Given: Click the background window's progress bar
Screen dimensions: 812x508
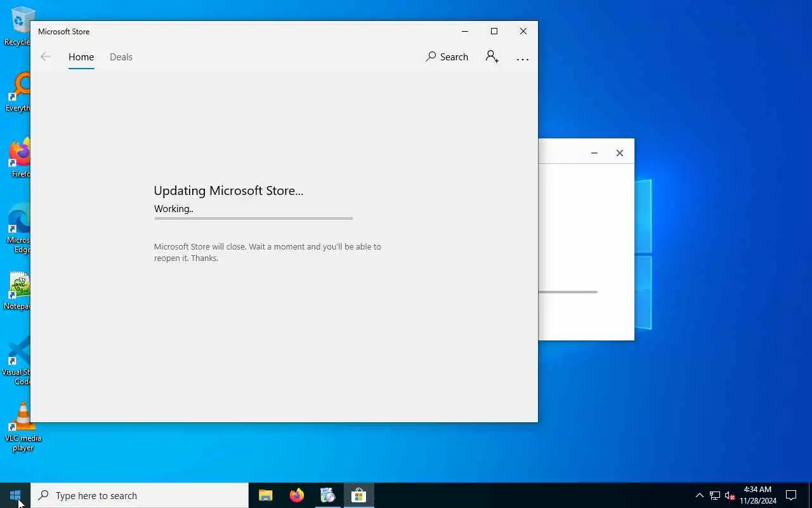Looking at the screenshot, I should (568, 292).
